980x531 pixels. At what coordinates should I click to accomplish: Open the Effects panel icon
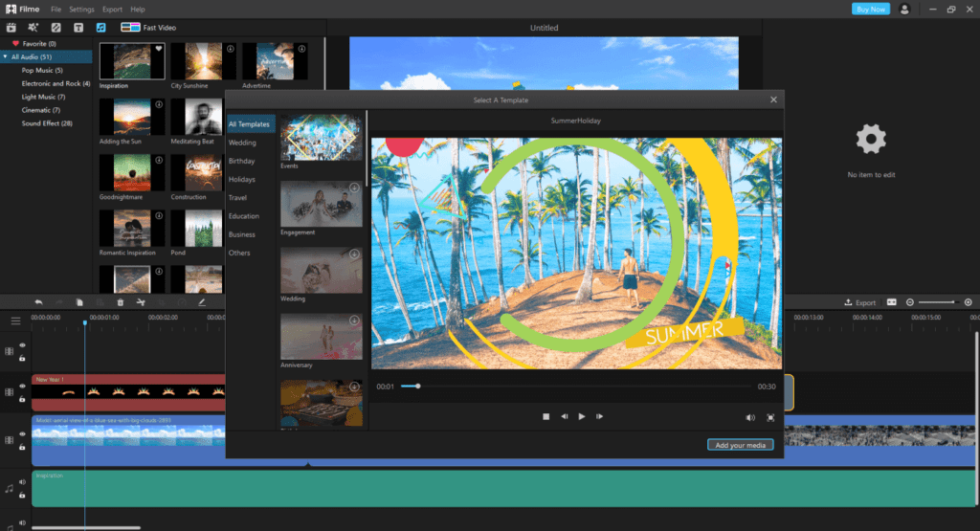coord(33,28)
